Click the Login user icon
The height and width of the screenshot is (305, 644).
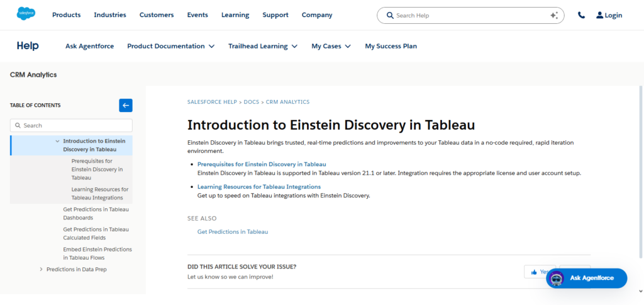(599, 15)
